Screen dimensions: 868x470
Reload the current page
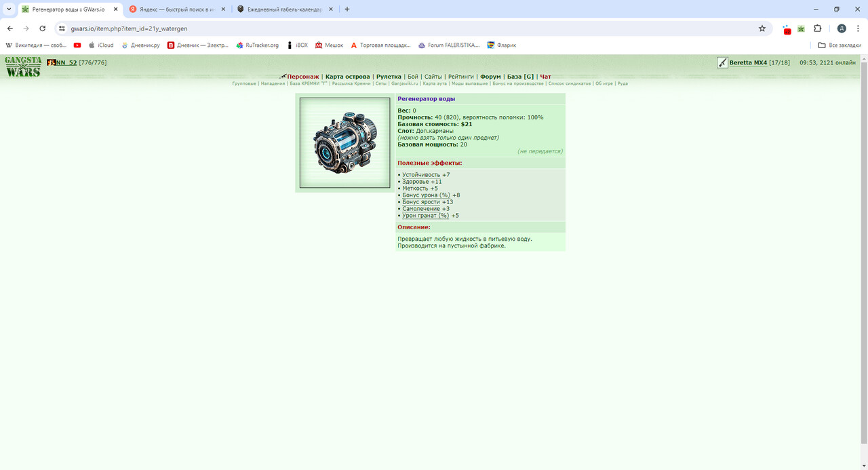point(43,28)
